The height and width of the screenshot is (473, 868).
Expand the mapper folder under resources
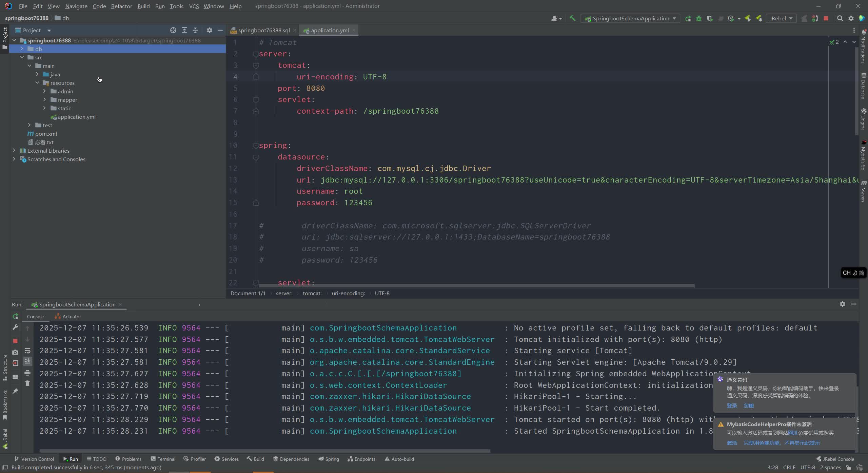coord(45,99)
